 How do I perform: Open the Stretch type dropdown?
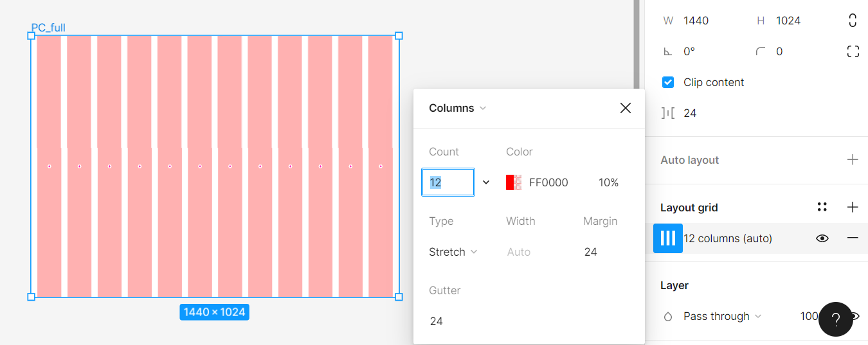pos(453,252)
